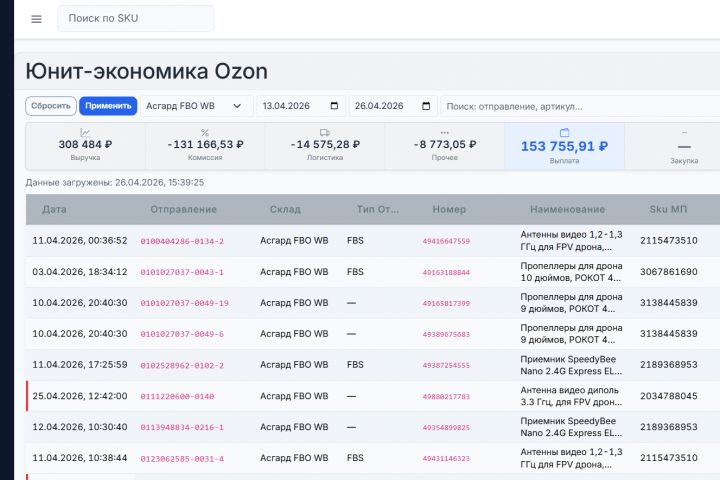Open shipment link 0100404286-0134-2
The height and width of the screenshot is (480, 720).
182,241
